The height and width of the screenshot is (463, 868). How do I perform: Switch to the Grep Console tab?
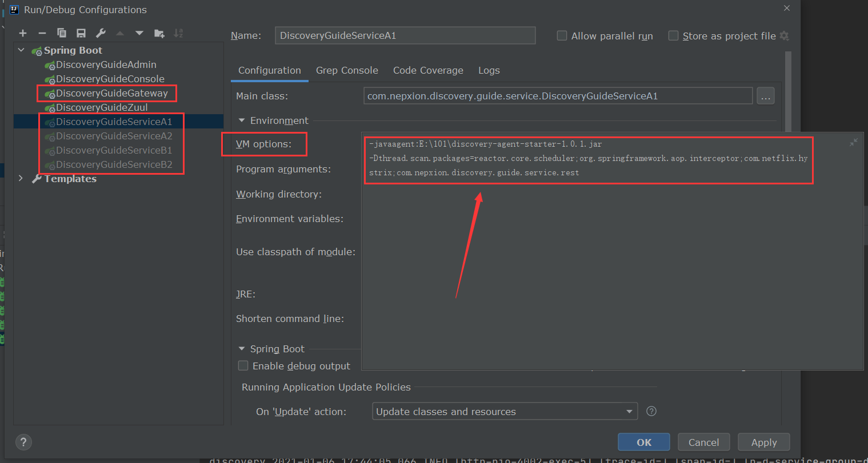point(346,70)
